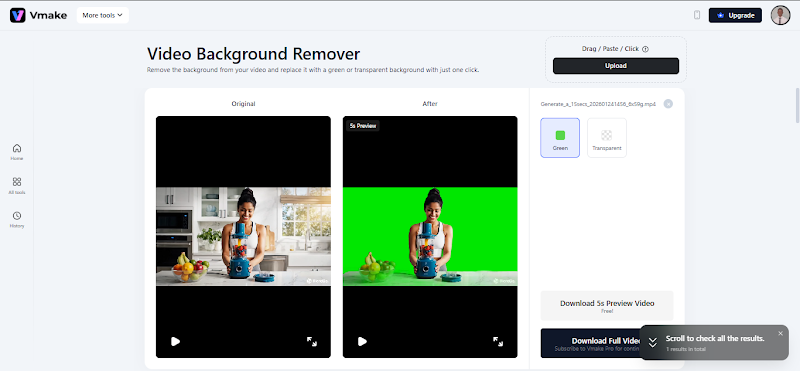The image size is (800, 371).
Task: Click the After green-screen video thumbnail
Action: pos(430,236)
